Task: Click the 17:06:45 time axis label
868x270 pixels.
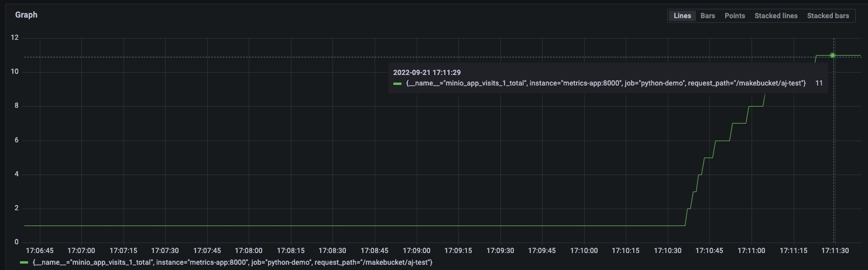Action: click(x=40, y=251)
